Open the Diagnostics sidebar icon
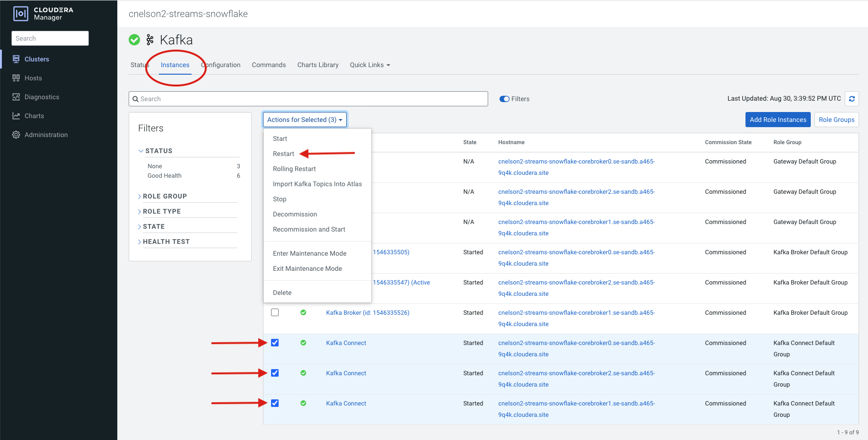 (x=16, y=97)
